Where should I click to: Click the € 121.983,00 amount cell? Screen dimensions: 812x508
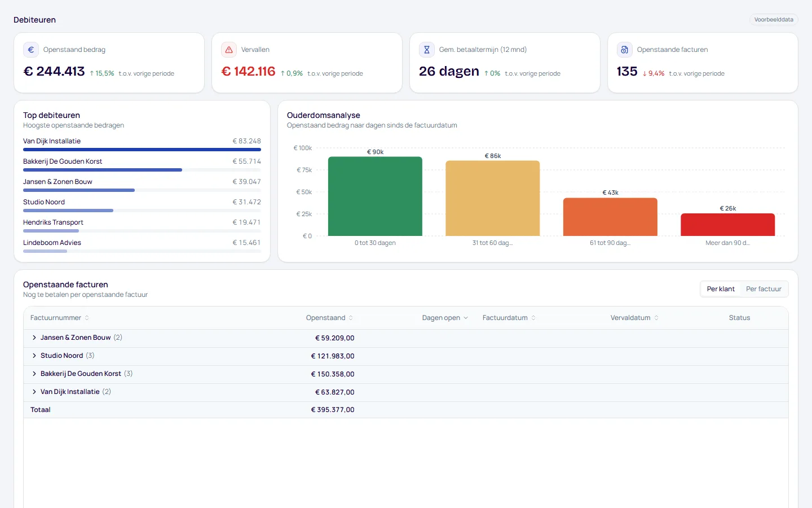333,356
